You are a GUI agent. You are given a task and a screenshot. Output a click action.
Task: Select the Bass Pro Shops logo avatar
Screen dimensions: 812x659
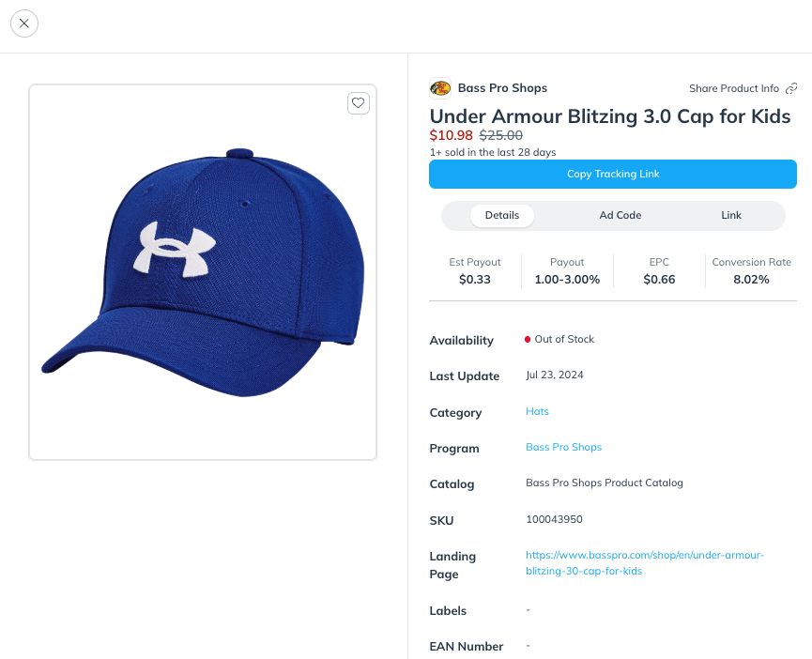click(440, 87)
